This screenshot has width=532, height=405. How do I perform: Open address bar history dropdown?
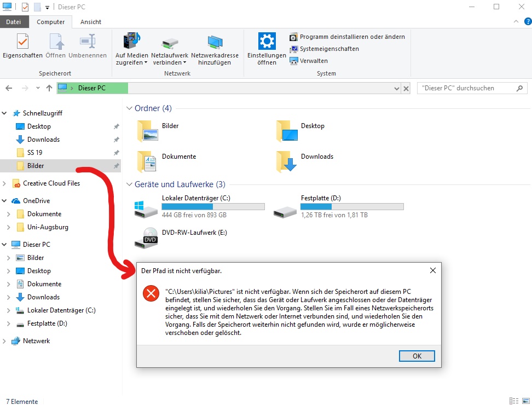pos(397,89)
